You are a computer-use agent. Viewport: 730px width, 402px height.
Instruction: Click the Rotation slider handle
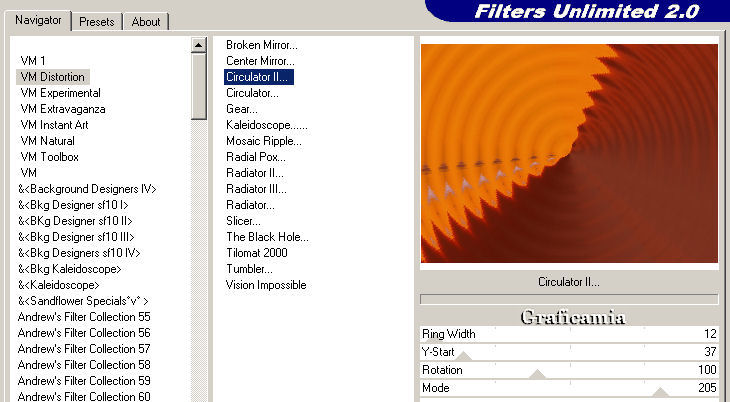pyautogui.click(x=537, y=374)
